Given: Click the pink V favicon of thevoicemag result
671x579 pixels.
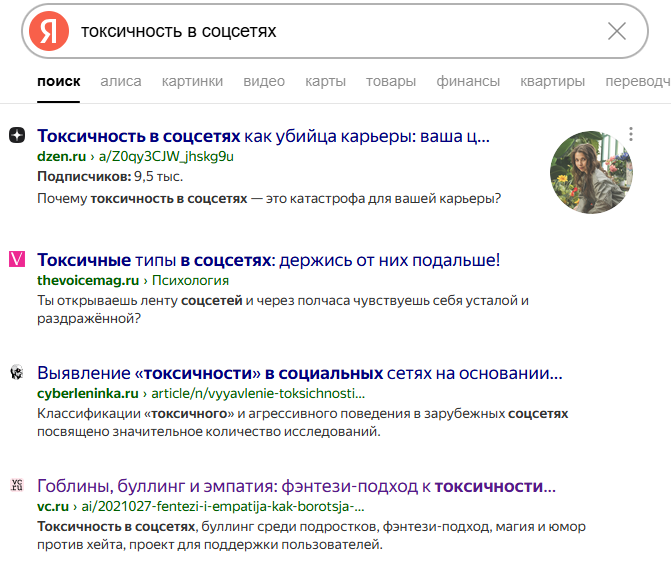Looking at the screenshot, I should tap(17, 259).
